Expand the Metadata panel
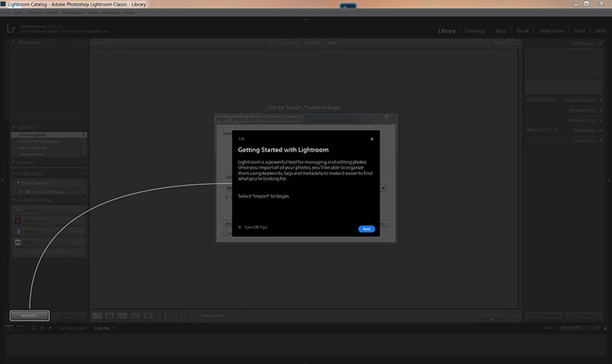 601,130
